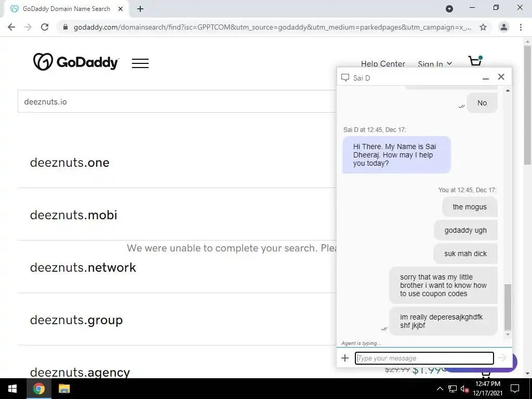Screen dimensions: 532x399
Task: Close the GoDaddy Domain Name Search tab
Action: [121, 9]
